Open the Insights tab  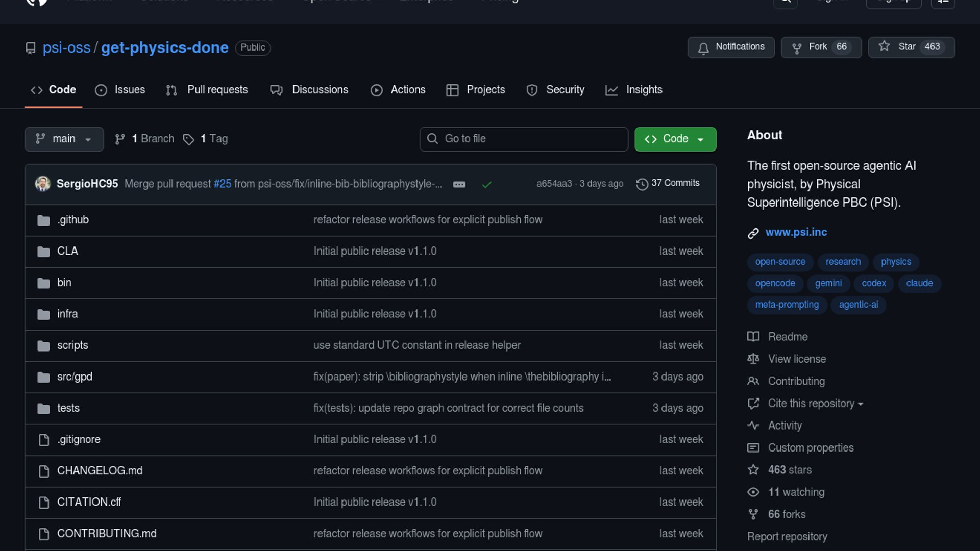[633, 90]
